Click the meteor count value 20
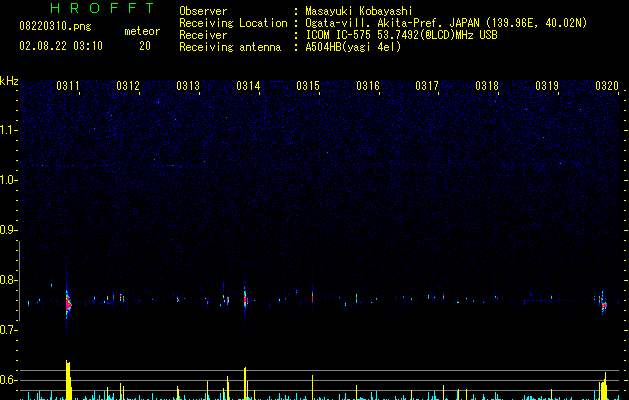This screenshot has width=629, height=400. (145, 46)
